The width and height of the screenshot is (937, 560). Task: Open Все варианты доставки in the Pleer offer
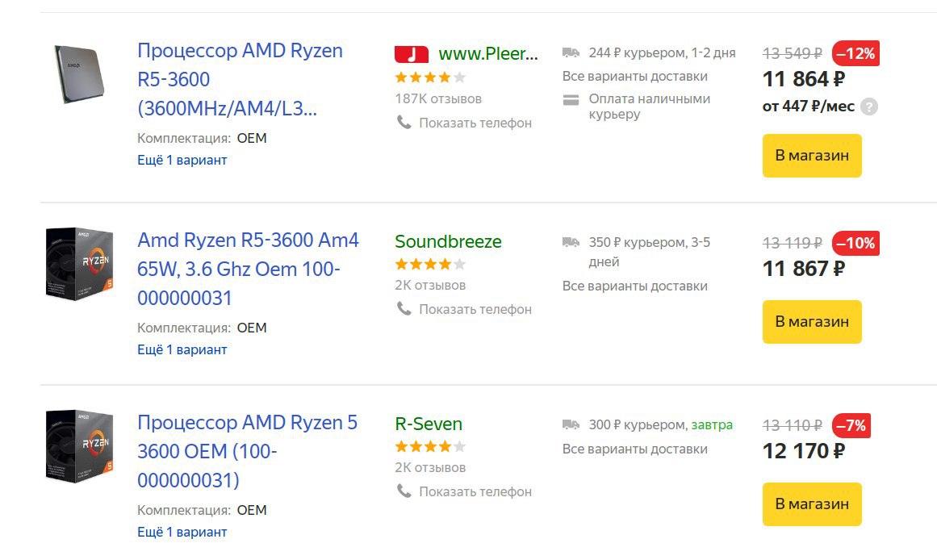point(634,77)
